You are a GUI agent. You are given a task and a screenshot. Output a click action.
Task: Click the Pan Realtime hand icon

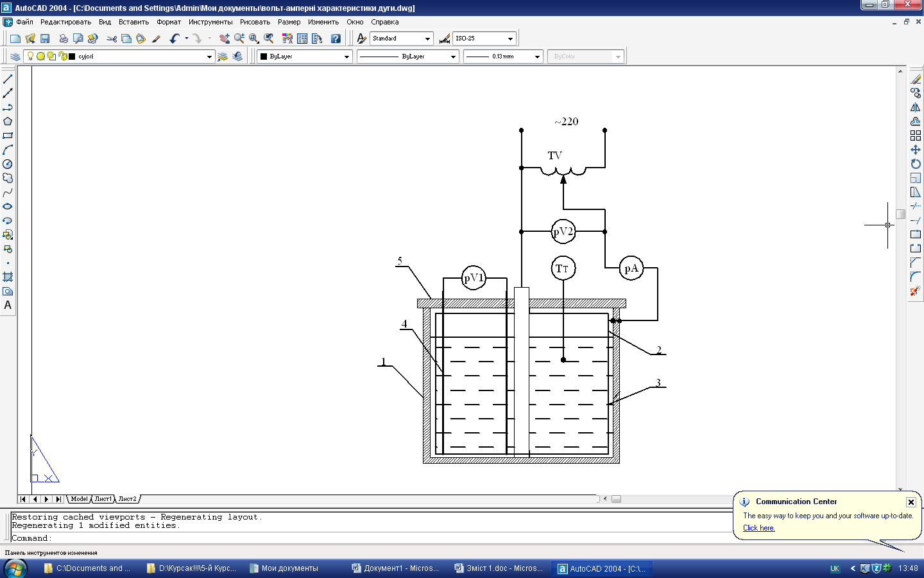pos(224,39)
